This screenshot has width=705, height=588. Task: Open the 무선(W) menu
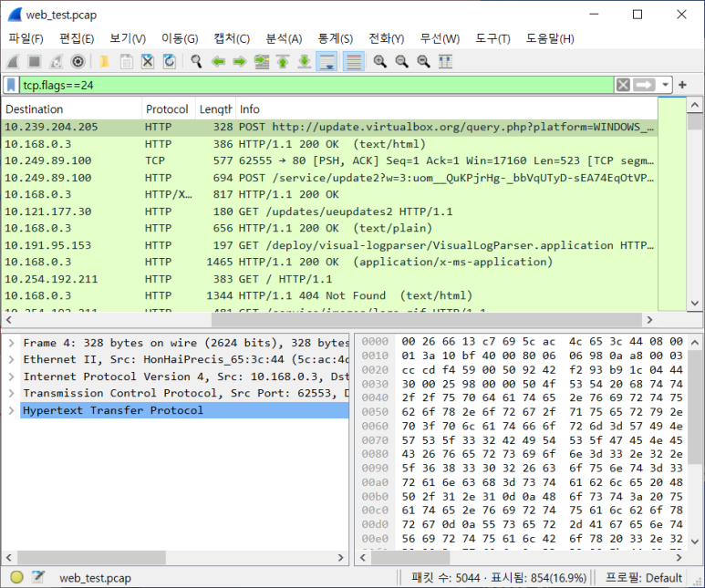coord(440,38)
